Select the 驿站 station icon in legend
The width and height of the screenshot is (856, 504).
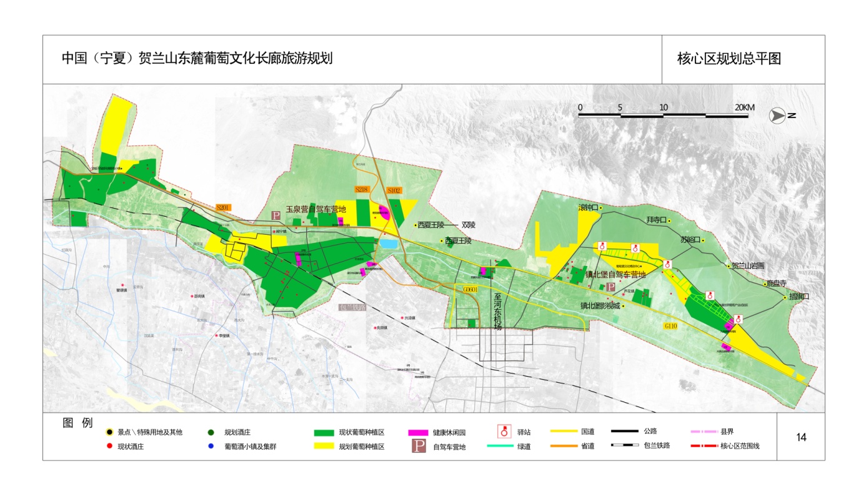pos(505,431)
